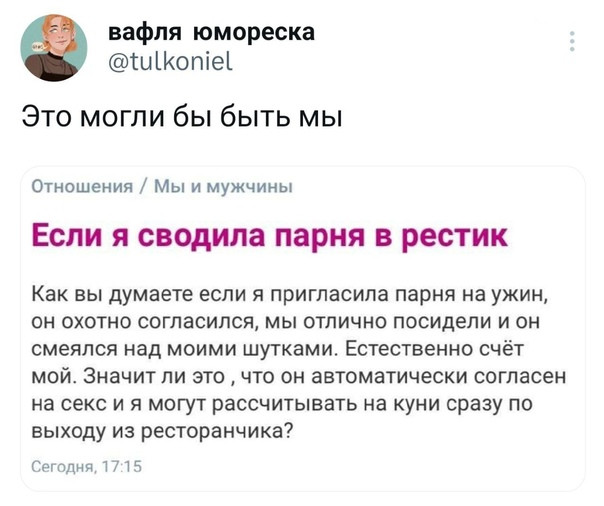Open the Мы и мужчины breadcrumb section
The image size is (604, 506).
(x=223, y=187)
